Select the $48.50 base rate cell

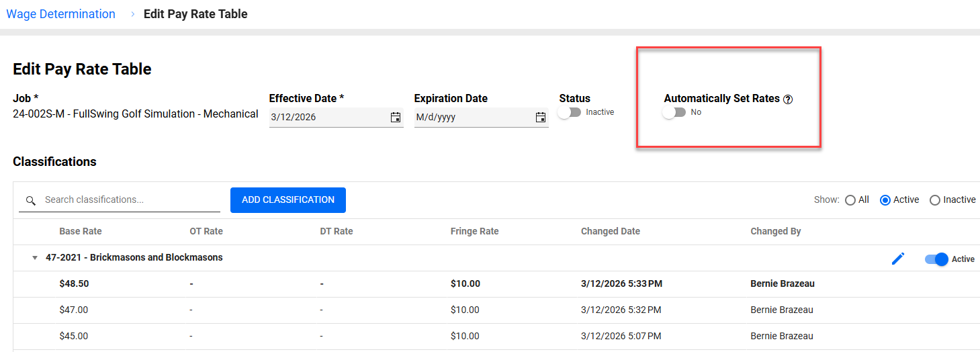[x=74, y=284]
